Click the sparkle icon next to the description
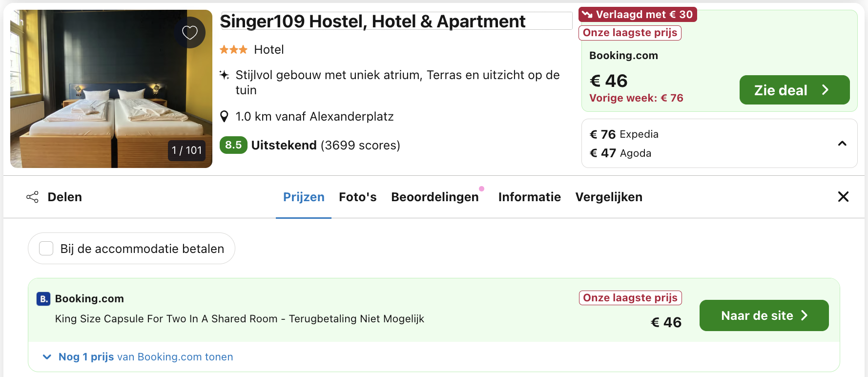The image size is (868, 377). pos(224,75)
